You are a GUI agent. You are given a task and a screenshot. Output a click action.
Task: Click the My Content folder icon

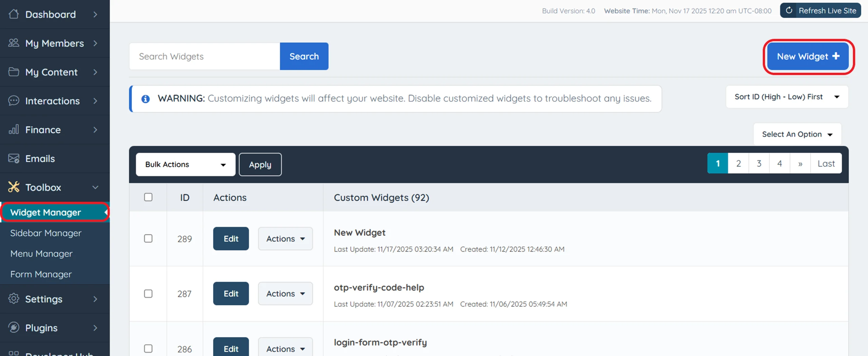pyautogui.click(x=14, y=72)
